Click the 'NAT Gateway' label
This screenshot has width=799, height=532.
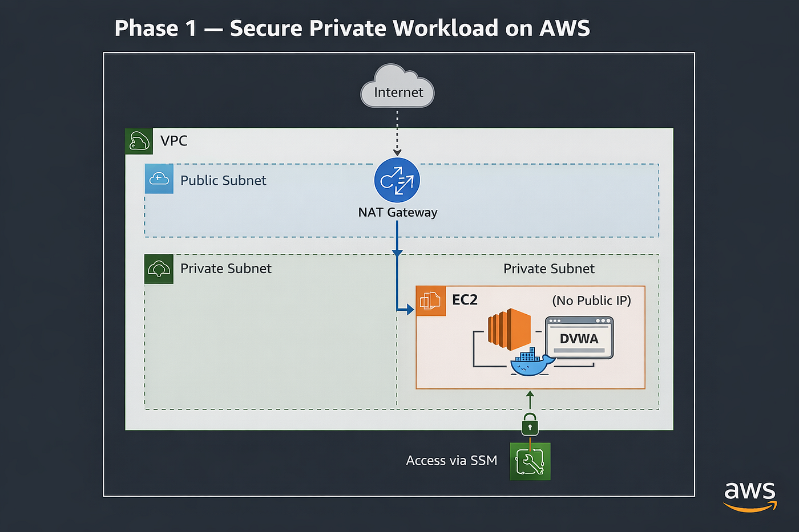pyautogui.click(x=398, y=212)
